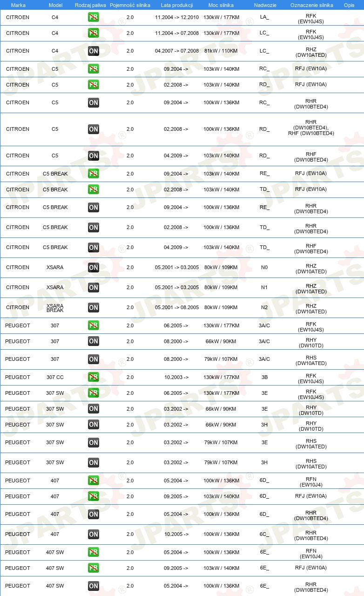This screenshot has height=596, width=364.
Task: Click the ON icon in the 307 SW 3E RHS row
Action: [93, 442]
